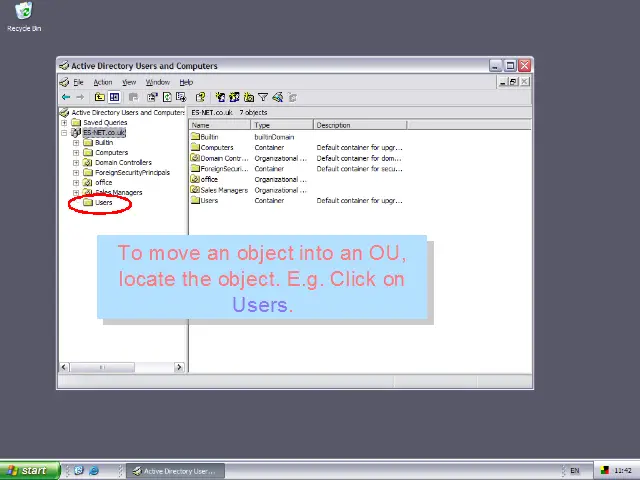Image resolution: width=640 pixels, height=480 pixels.
Task: Go back using the Back arrow
Action: [x=66, y=97]
